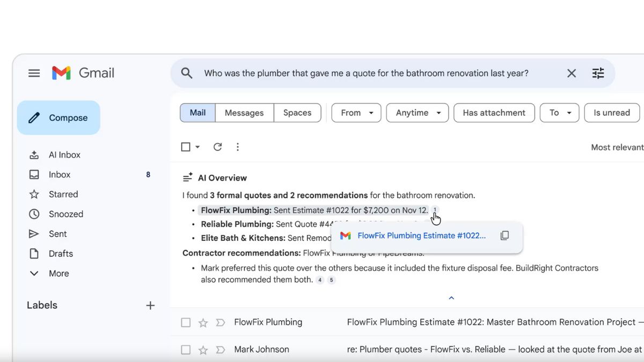644x362 pixels.
Task: Refresh the email list
Action: pyautogui.click(x=217, y=146)
